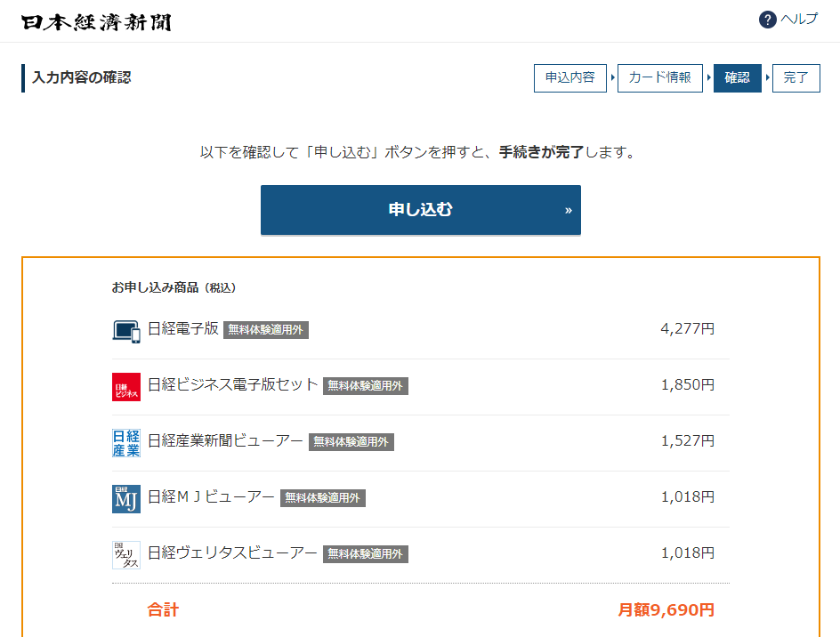Click the 日経ＭＪビューアー product name

click(x=211, y=497)
